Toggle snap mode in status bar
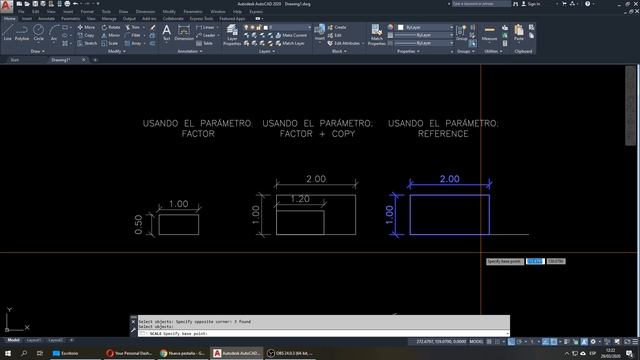Viewport: 640px width, 360px height. coord(497,342)
